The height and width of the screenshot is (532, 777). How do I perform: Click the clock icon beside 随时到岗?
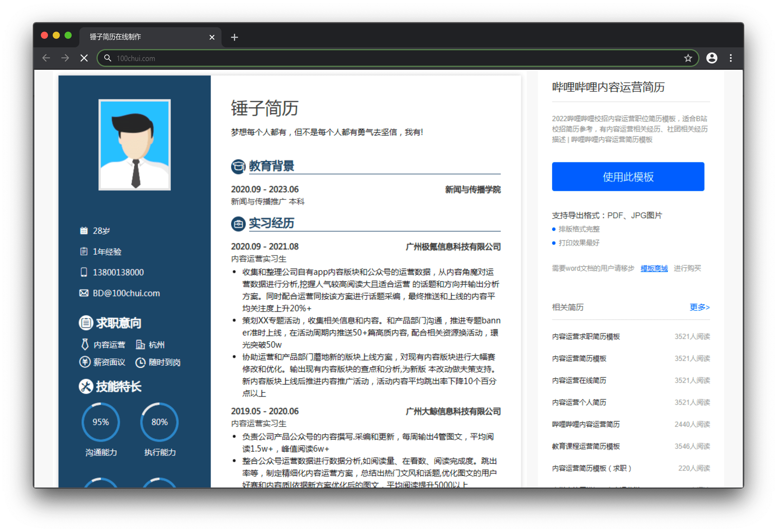pyautogui.click(x=140, y=362)
